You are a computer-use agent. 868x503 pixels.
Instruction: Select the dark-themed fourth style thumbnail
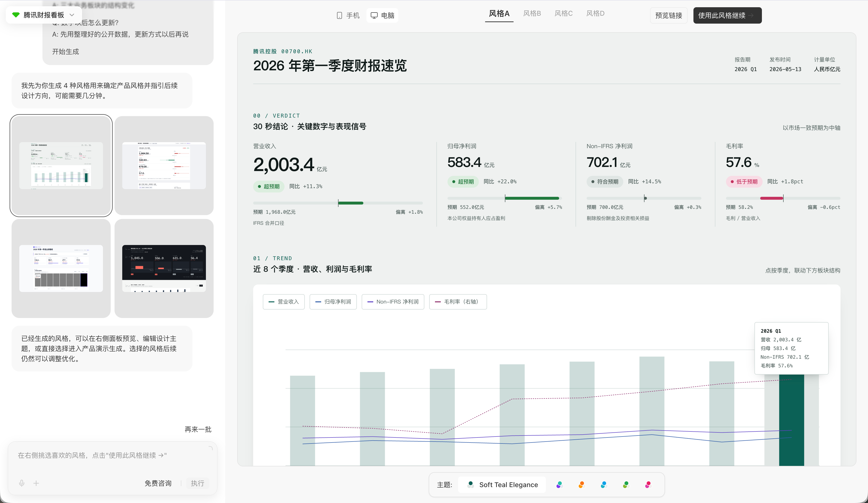[x=164, y=268]
